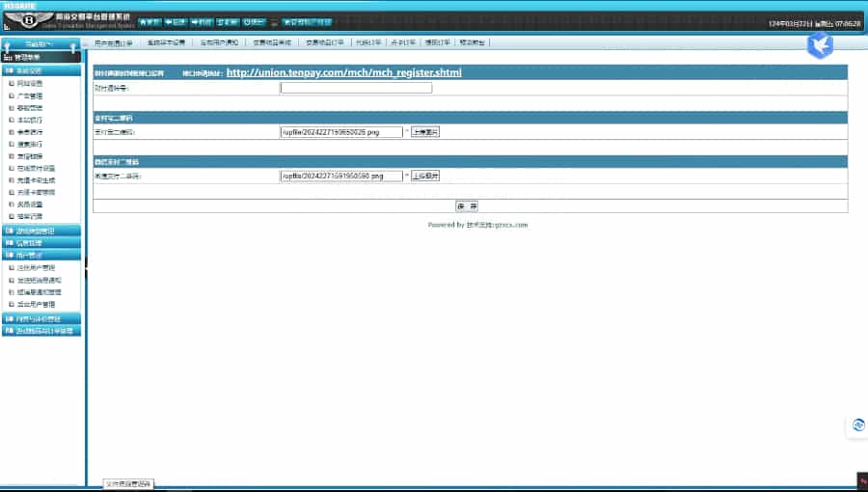
Task: Click the blue bird icon at top right
Action: click(x=821, y=44)
